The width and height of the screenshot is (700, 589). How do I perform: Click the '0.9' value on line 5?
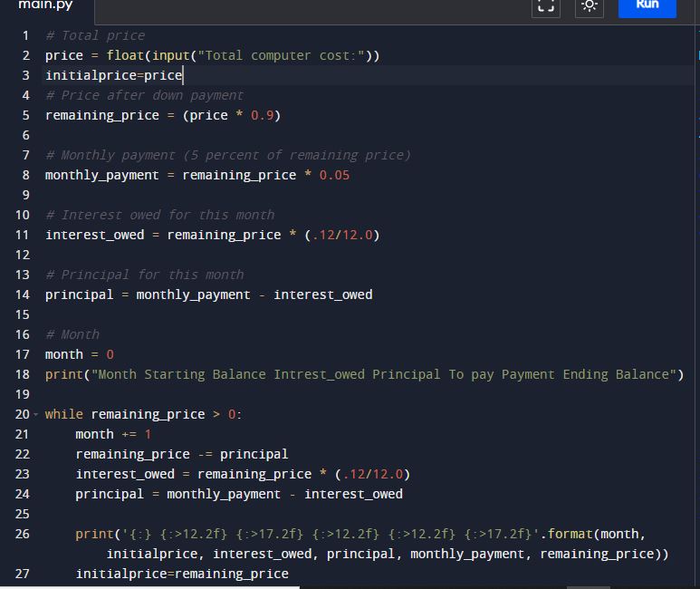coord(262,115)
